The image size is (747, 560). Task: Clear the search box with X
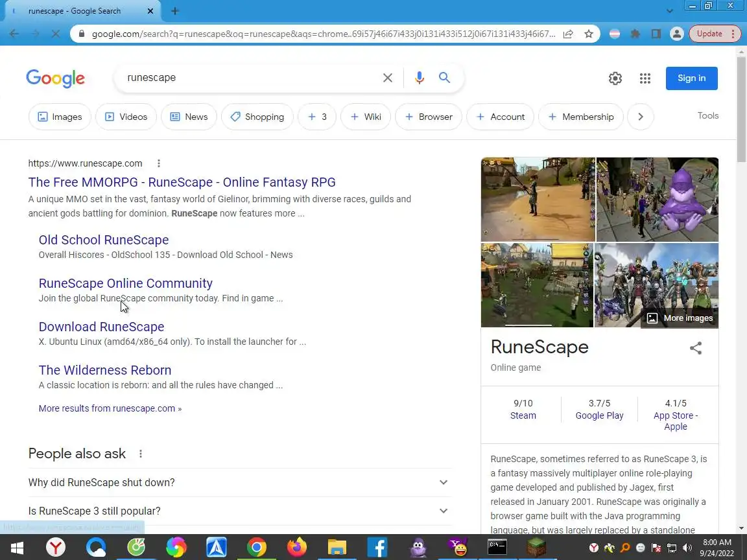coord(388,78)
